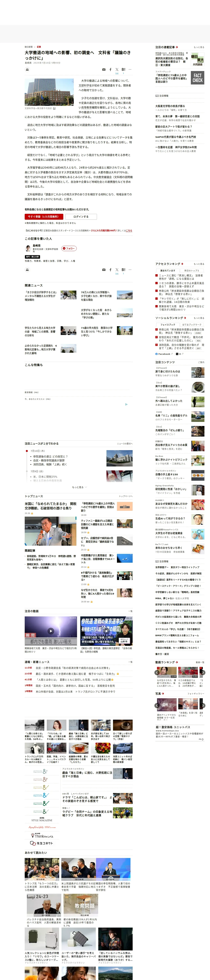Click B! bookmark icon below author section

coord(123,269)
